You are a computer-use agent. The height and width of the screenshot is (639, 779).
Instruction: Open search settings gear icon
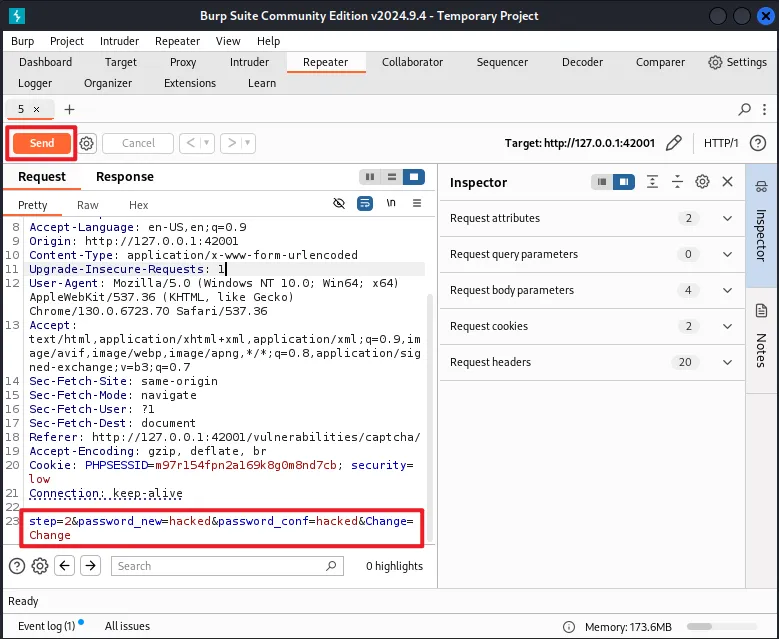click(40, 566)
